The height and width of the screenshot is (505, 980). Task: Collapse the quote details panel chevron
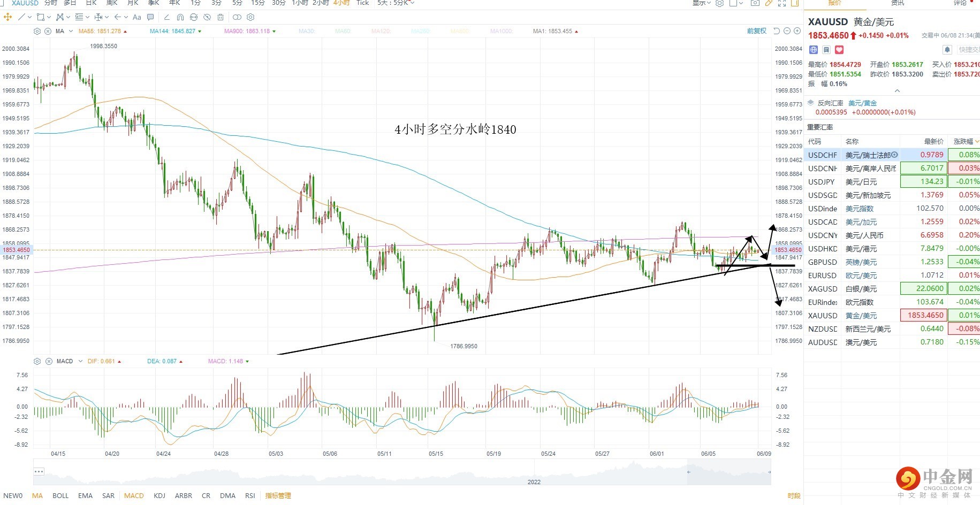897,91
